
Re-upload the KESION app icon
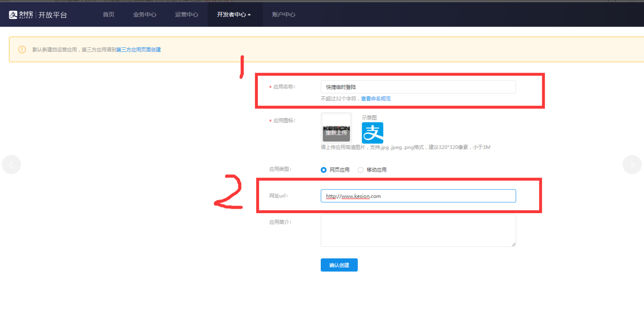pyautogui.click(x=336, y=132)
